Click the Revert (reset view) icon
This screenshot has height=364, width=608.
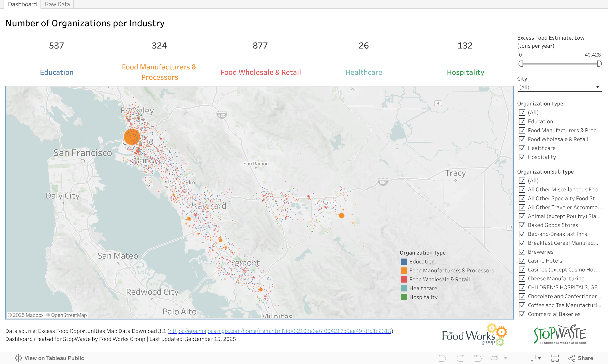click(x=478, y=358)
